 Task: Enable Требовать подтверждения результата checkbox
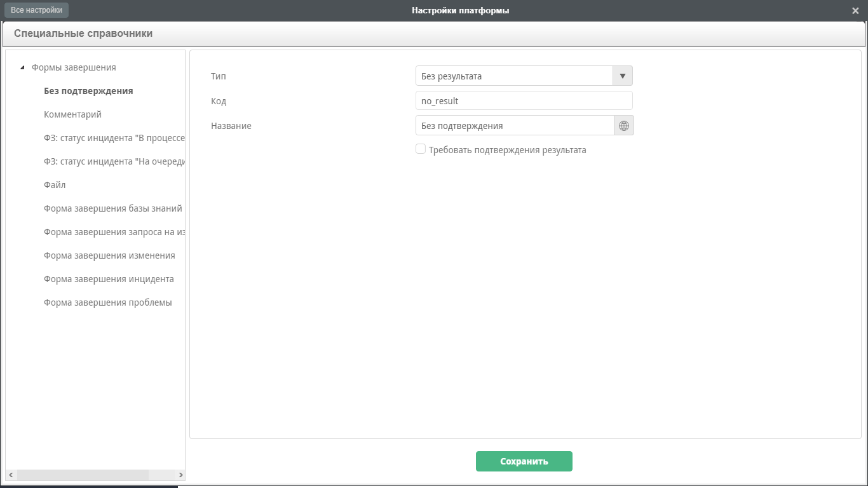[420, 149]
